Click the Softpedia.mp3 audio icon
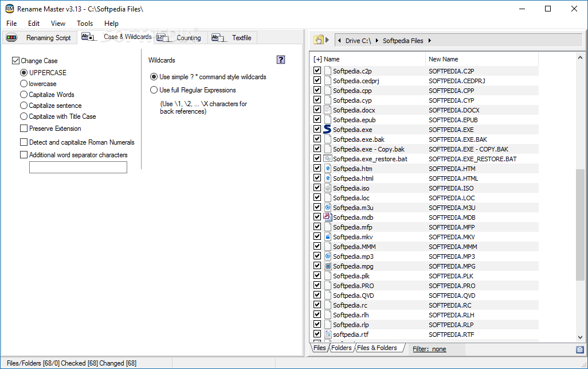This screenshot has width=588, height=369. click(328, 256)
